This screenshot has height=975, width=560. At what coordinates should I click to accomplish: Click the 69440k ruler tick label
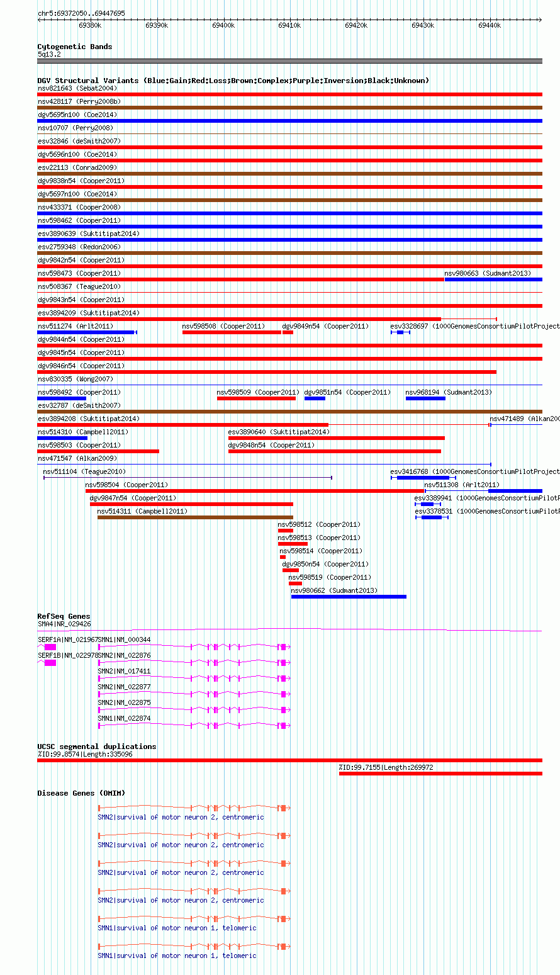tap(490, 25)
